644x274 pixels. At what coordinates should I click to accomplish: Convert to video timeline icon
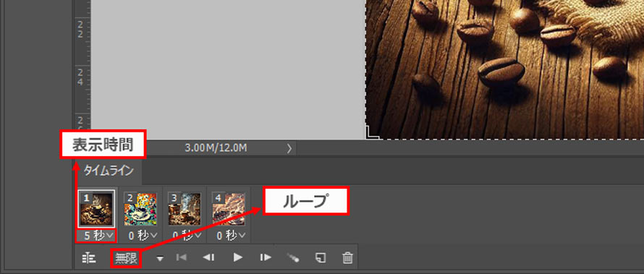tap(89, 258)
